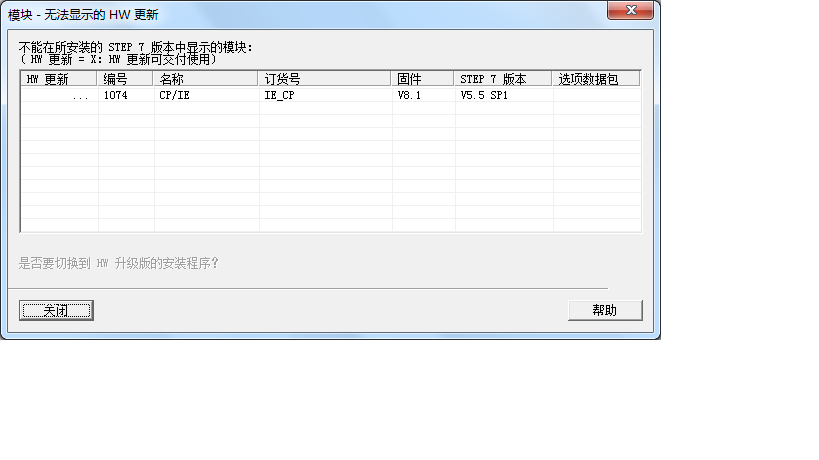The image size is (819, 460).
Task: Sort by the 编号 column header
Action: click(124, 79)
